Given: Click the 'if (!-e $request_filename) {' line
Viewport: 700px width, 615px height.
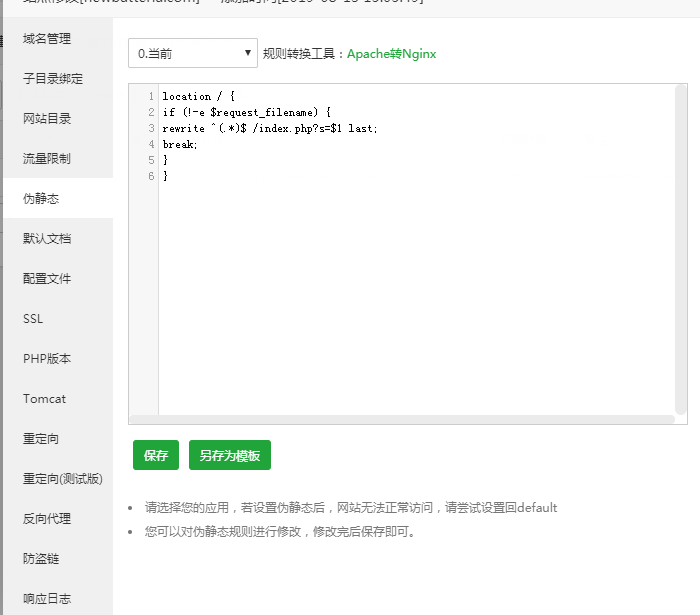Looking at the screenshot, I should [x=246, y=112].
